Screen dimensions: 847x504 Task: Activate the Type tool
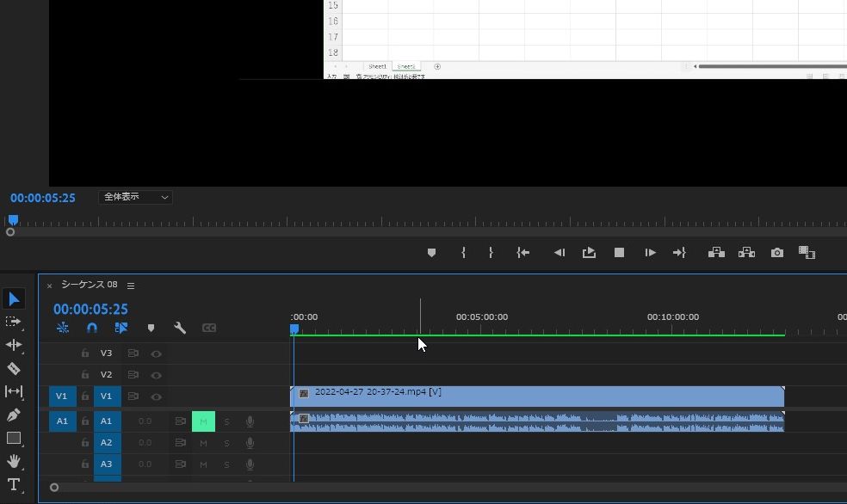click(x=14, y=484)
